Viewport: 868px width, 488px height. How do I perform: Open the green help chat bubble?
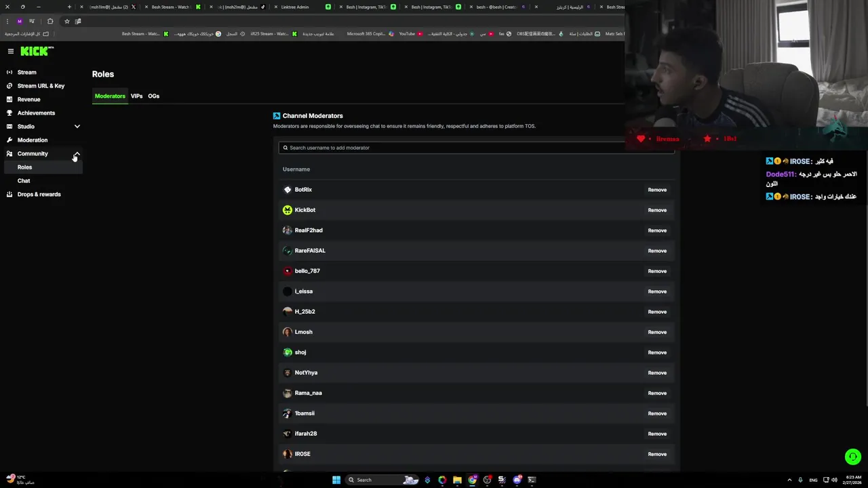click(x=853, y=457)
